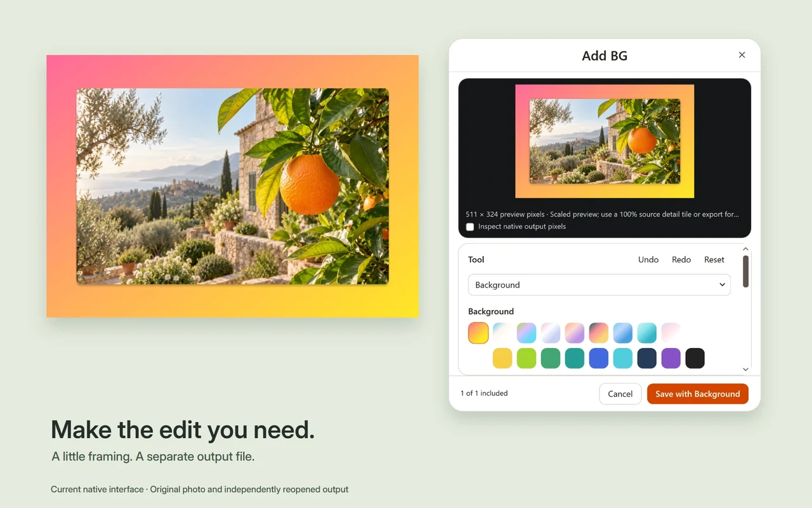Click Undo in the tool panel

coord(648,260)
